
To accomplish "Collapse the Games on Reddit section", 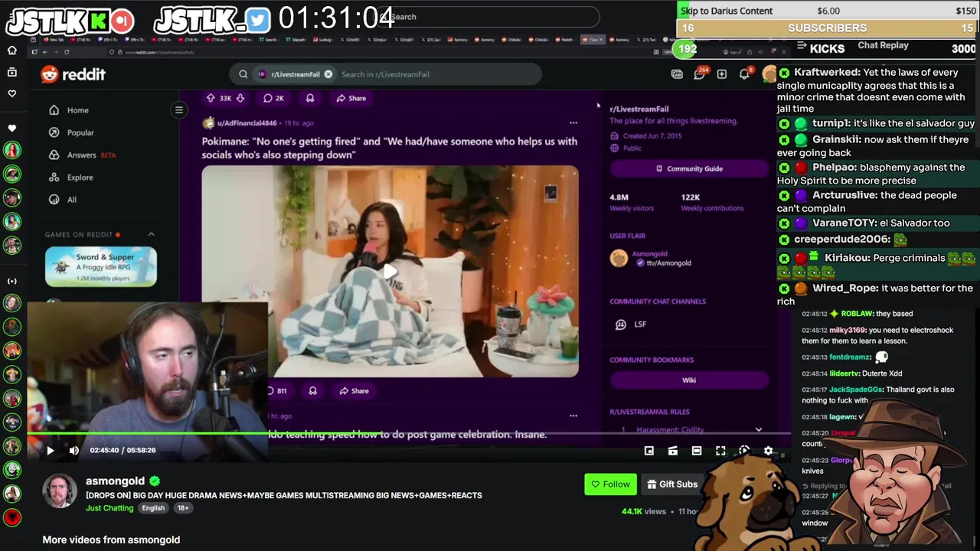I will point(151,234).
